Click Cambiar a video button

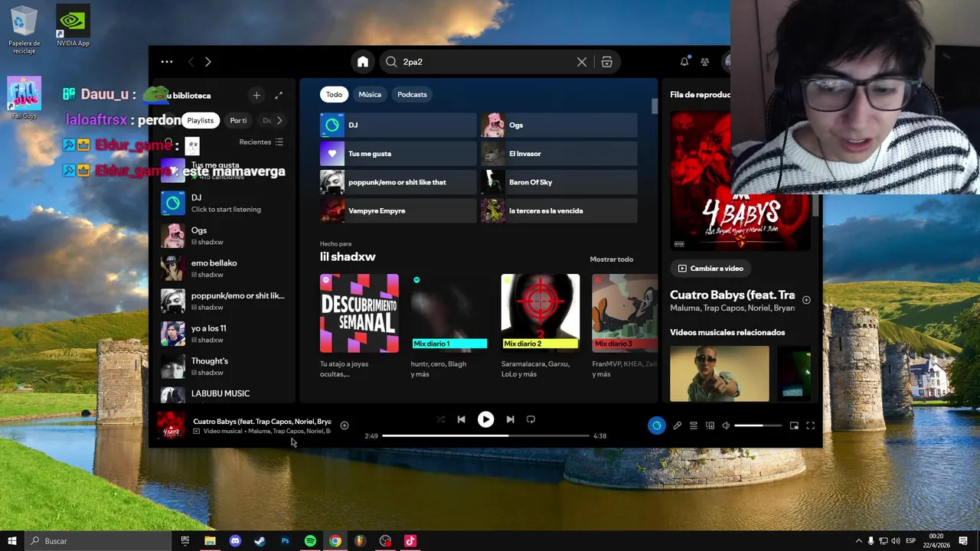(x=710, y=269)
